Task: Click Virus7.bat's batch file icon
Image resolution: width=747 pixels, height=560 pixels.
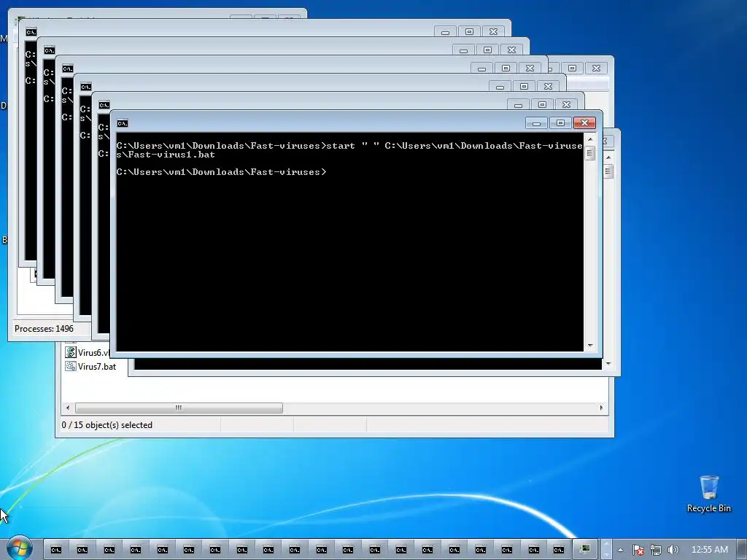Action: [71, 366]
